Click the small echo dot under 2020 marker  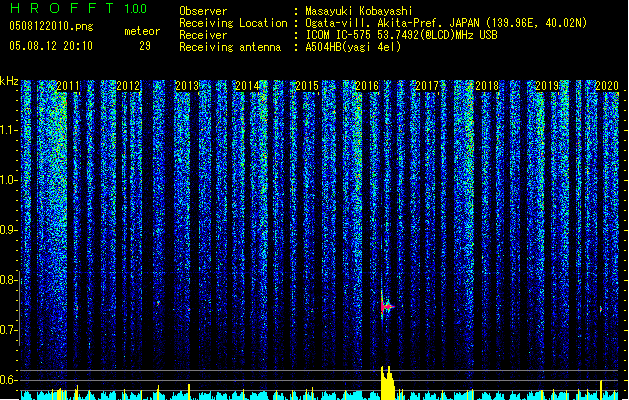coord(601,309)
